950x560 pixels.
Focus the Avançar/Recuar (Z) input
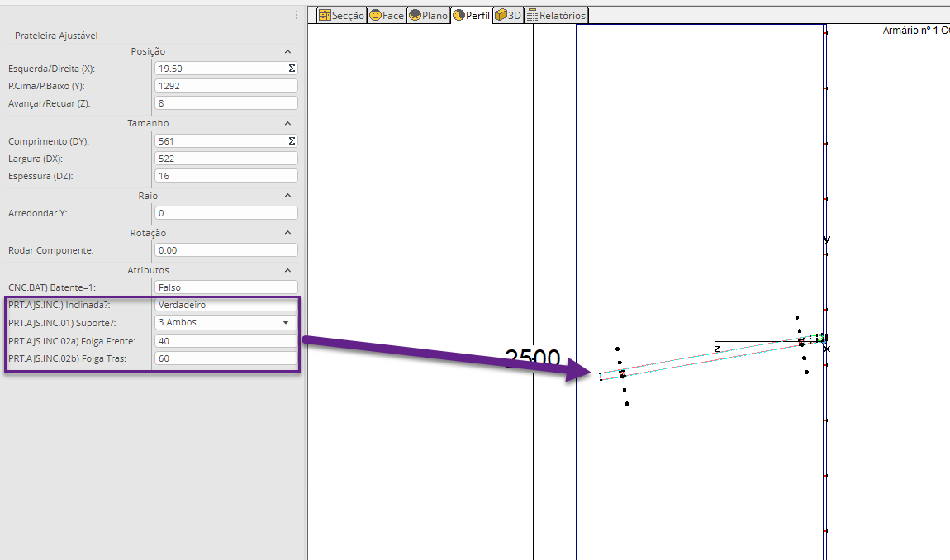tap(226, 103)
